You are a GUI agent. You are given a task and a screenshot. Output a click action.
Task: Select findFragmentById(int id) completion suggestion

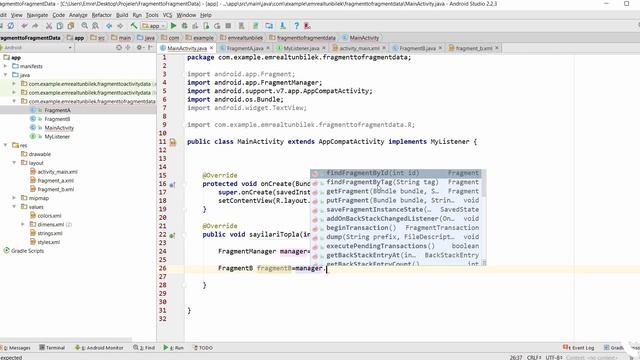(x=395, y=173)
